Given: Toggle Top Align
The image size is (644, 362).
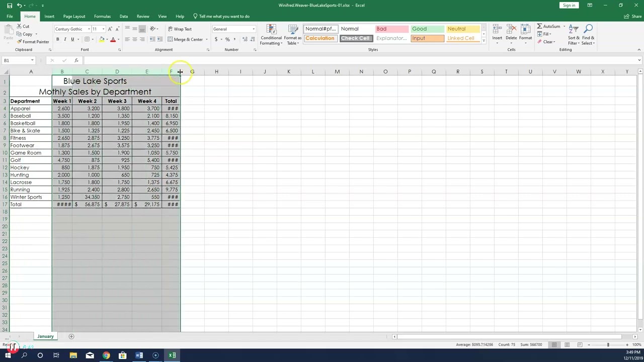Looking at the screenshot, I should coord(127,29).
